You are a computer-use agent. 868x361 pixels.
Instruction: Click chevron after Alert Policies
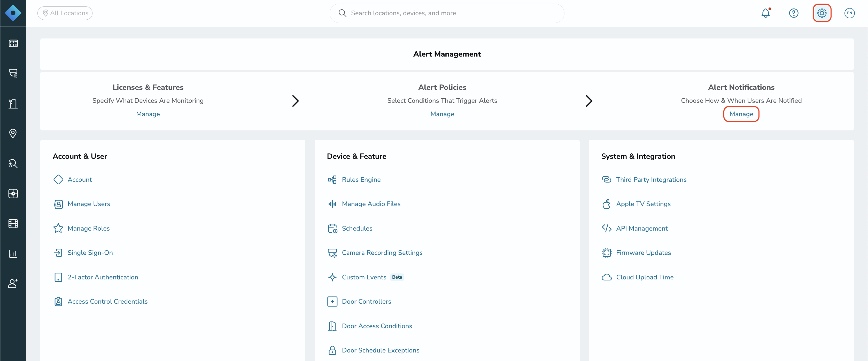pos(589,101)
